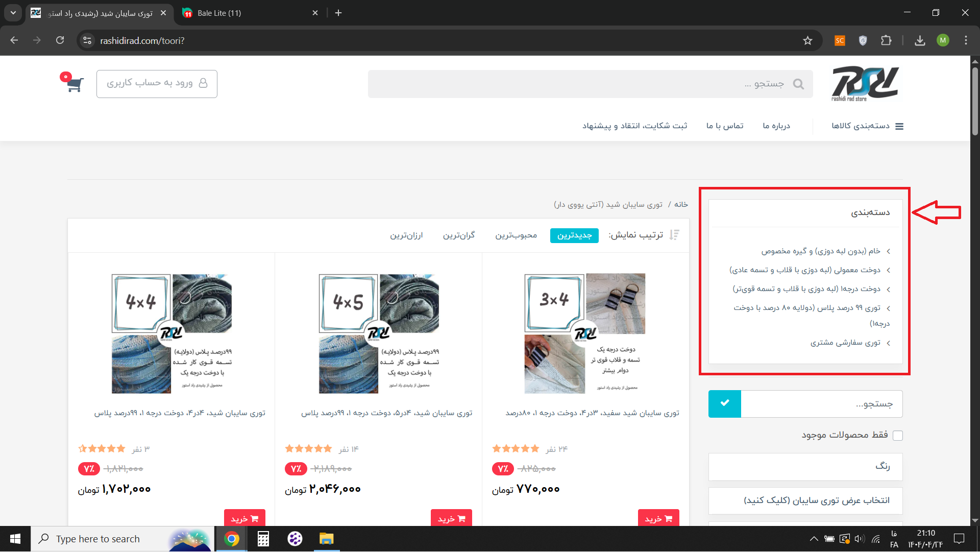Click the shield extension icon
Image resolution: width=980 pixels, height=552 pixels.
863,40
